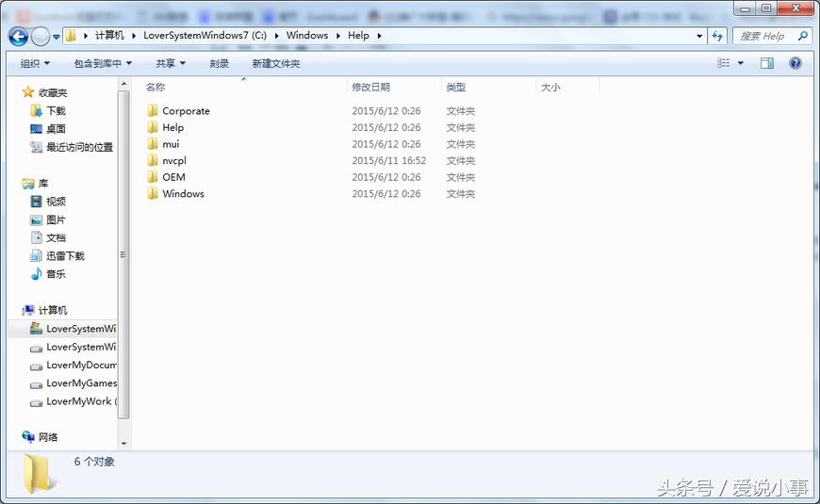This screenshot has width=820, height=504.
Task: Open 下载 under favorites
Action: (56, 111)
